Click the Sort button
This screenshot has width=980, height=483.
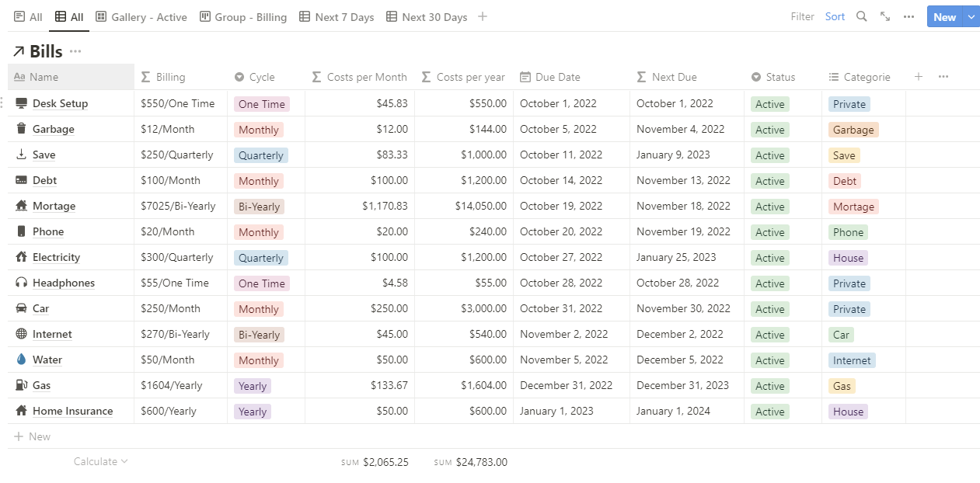[x=835, y=16]
